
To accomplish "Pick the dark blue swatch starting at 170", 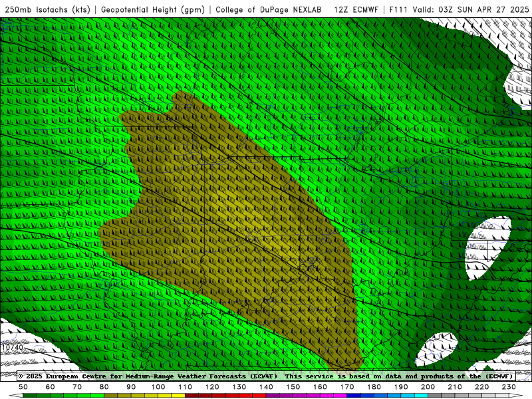I will pyautogui.click(x=354, y=396).
